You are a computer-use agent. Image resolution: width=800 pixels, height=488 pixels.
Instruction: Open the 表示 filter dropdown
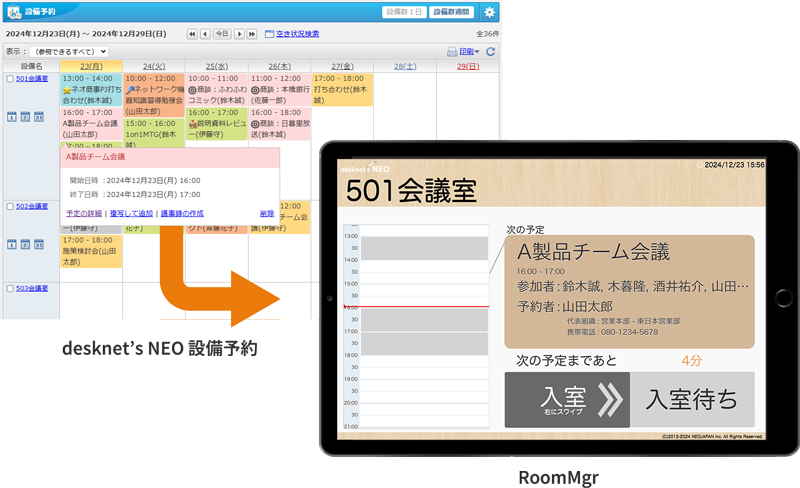69,52
